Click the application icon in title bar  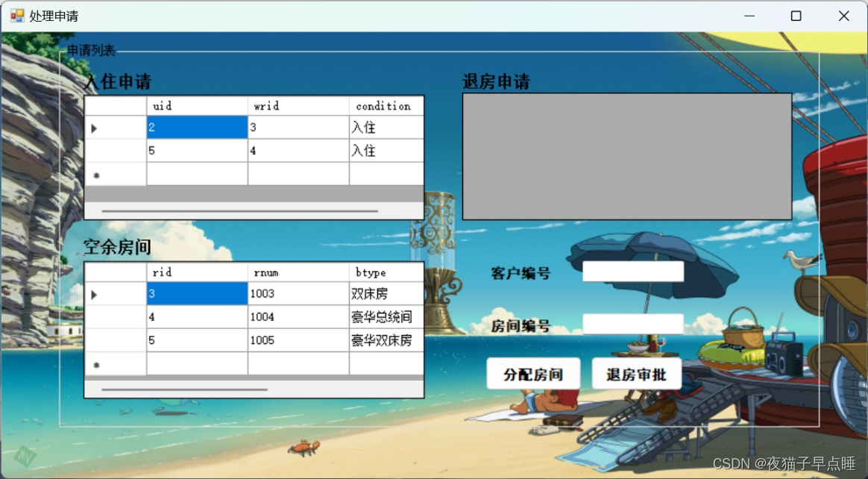(x=17, y=16)
